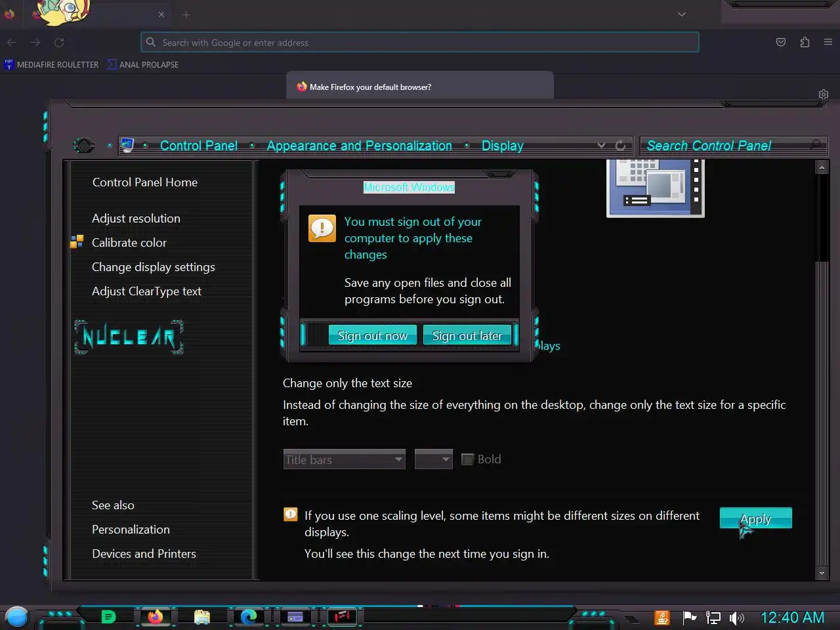This screenshot has width=840, height=630.
Task: Click the computer icon in Control Panel address bar
Action: coord(127,145)
